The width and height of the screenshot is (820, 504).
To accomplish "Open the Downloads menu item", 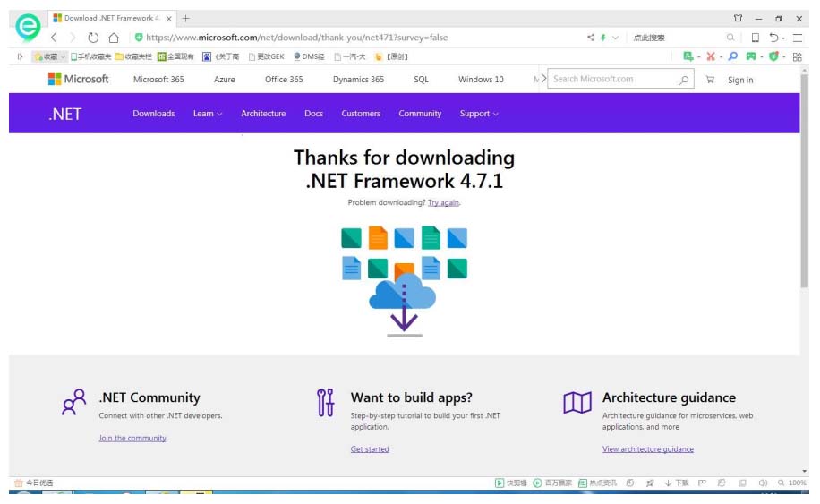I will (x=154, y=114).
